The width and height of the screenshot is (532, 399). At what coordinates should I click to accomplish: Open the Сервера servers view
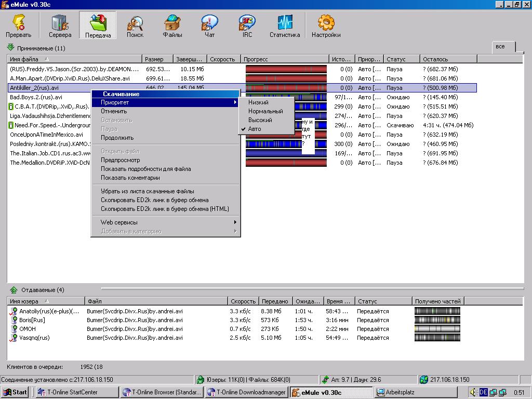60,25
